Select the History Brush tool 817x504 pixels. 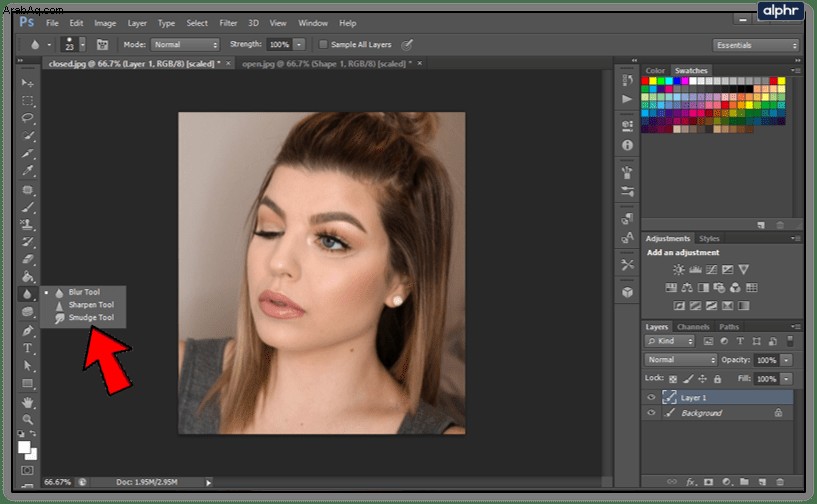(x=28, y=242)
